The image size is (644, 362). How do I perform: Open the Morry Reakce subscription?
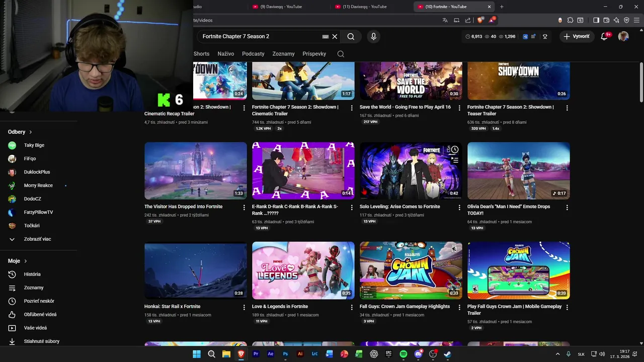coord(38,186)
